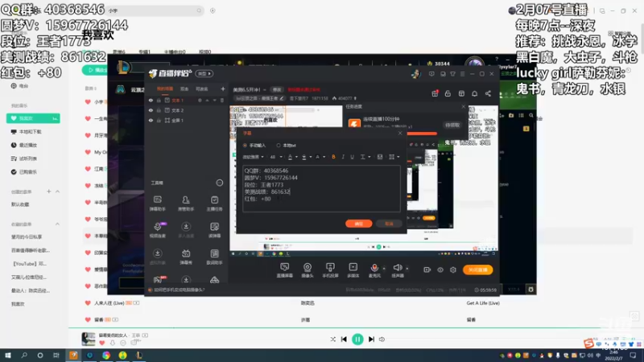
Task: Open settings gear for 文本 1 layer
Action: point(200,100)
